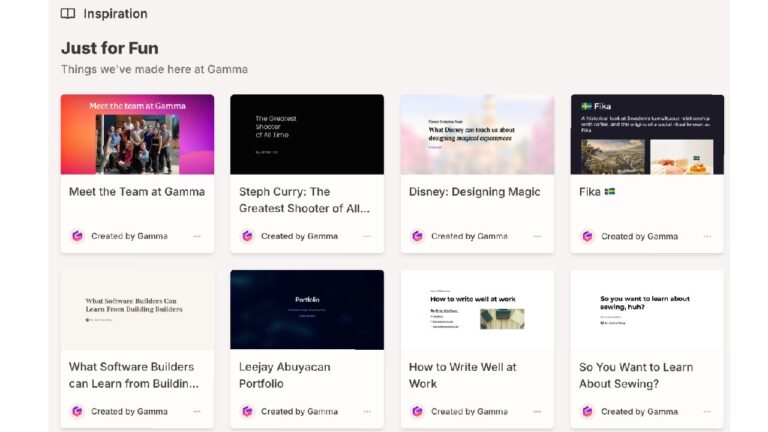The image size is (768, 432).
Task: Click the Fika card title
Action: click(597, 192)
